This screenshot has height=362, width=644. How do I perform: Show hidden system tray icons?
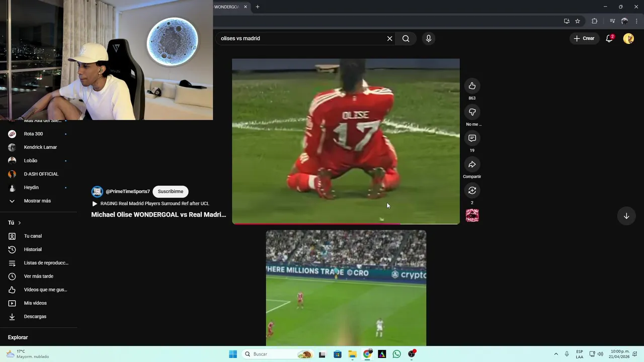point(556,354)
